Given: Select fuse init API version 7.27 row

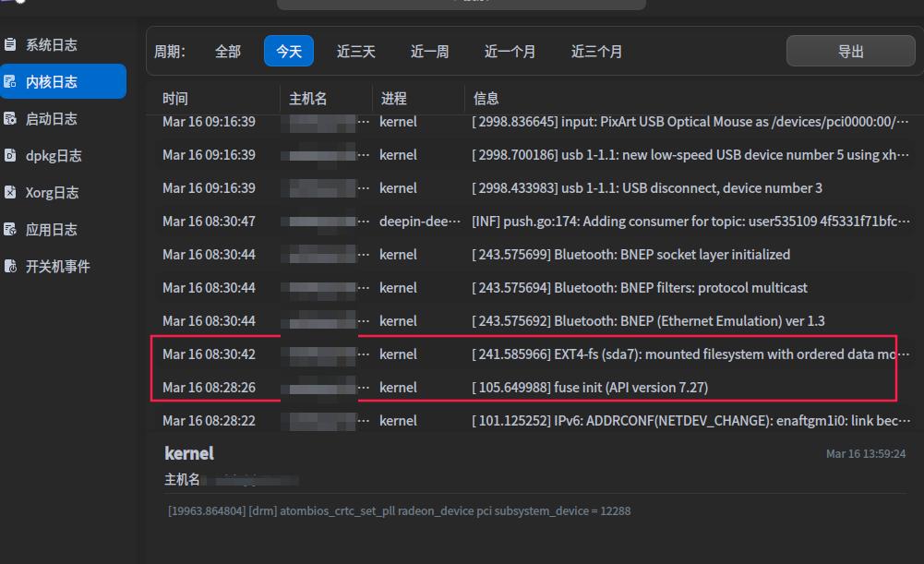Looking at the screenshot, I should [x=535, y=387].
